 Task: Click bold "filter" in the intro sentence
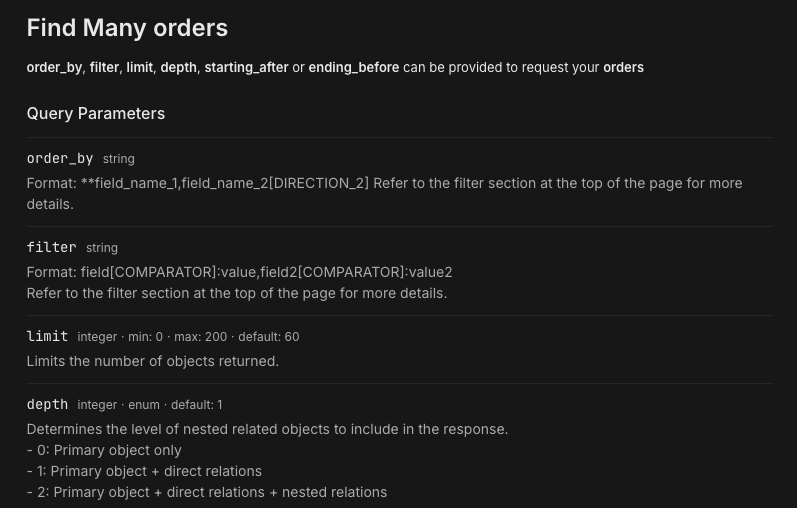point(104,68)
